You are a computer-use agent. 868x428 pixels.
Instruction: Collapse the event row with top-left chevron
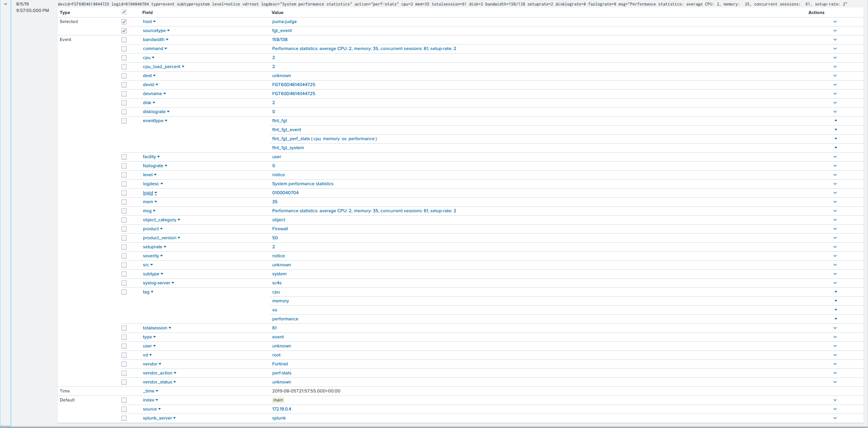[6, 4]
